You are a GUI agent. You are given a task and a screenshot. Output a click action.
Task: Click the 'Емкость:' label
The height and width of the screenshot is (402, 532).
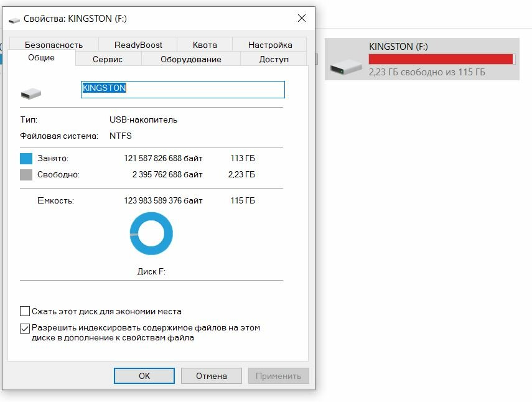pyautogui.click(x=55, y=200)
